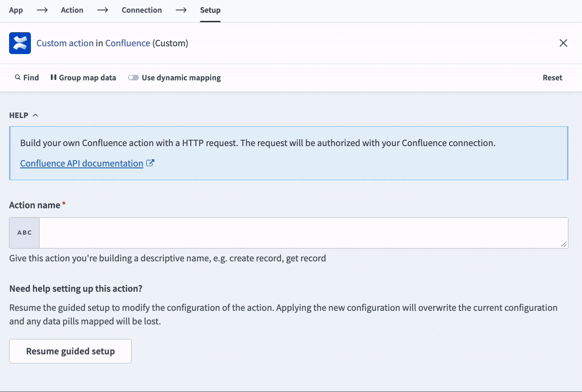Click the Confluence app logo icon
This screenshot has width=582, height=392.
pyautogui.click(x=20, y=43)
